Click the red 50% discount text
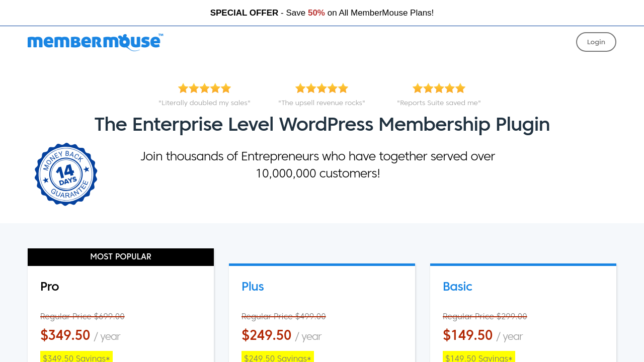The image size is (644, 362). click(316, 13)
